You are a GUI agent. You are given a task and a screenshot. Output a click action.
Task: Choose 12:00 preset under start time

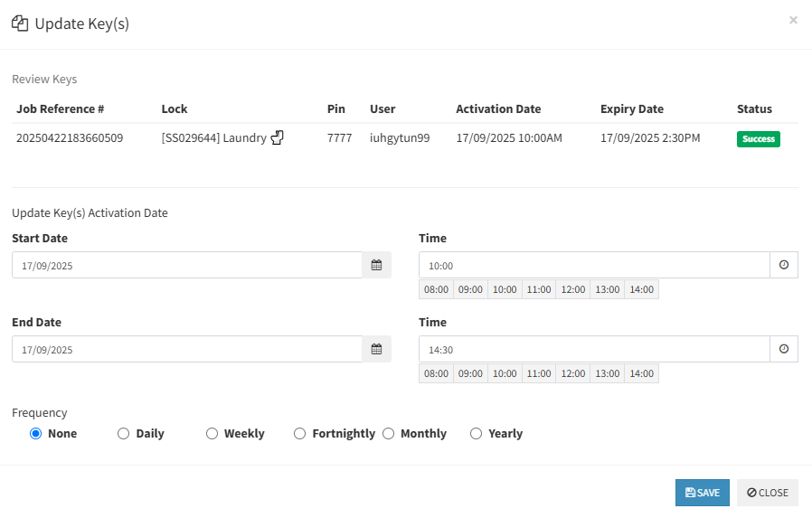tap(572, 290)
